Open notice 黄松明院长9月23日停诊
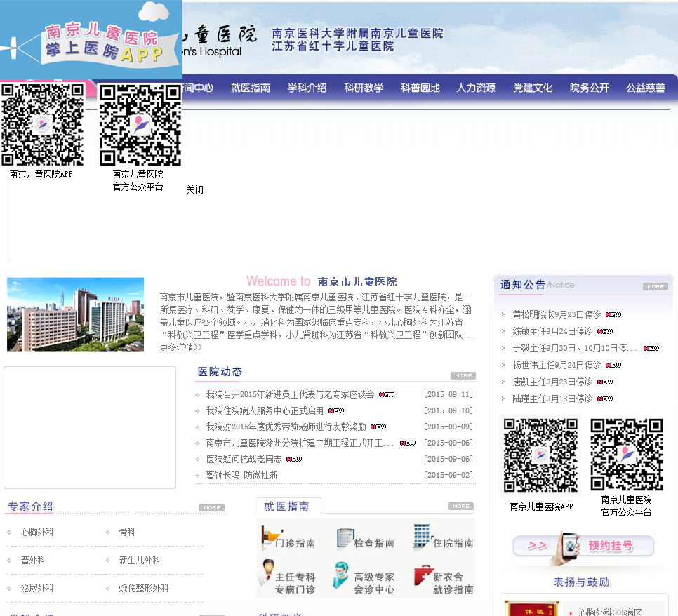 [x=557, y=315]
